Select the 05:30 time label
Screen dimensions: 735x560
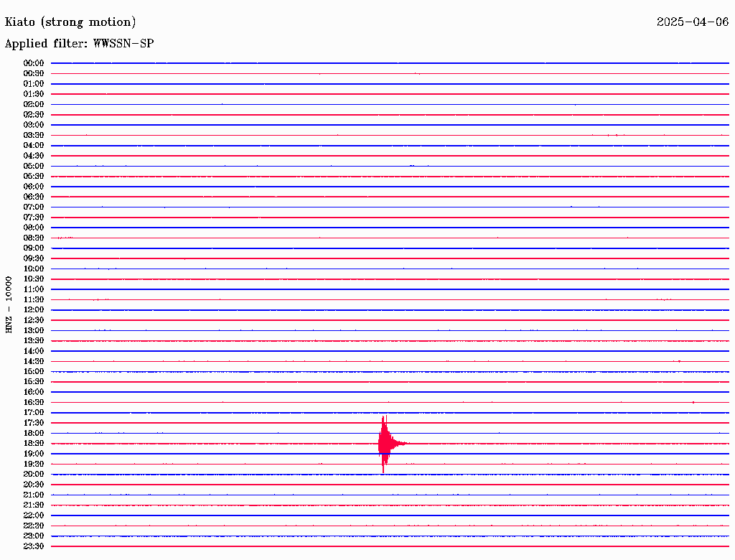[34, 176]
